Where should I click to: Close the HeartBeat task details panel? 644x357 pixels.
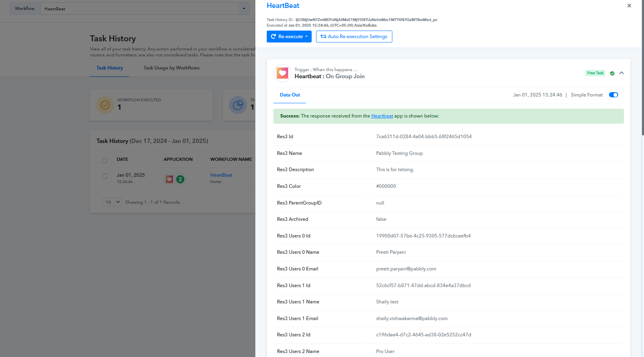(629, 6)
